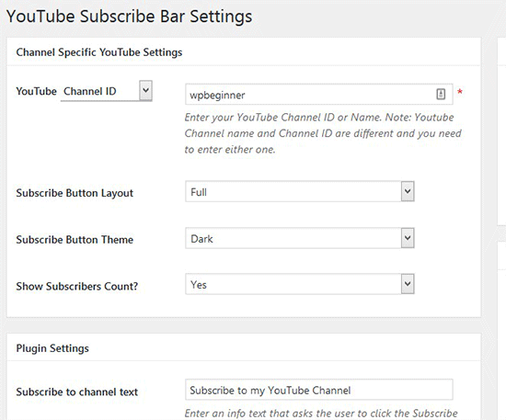Viewport: 506px width, 420px height.
Task: Click the YouTube label before Channel ID
Action: tap(37, 91)
